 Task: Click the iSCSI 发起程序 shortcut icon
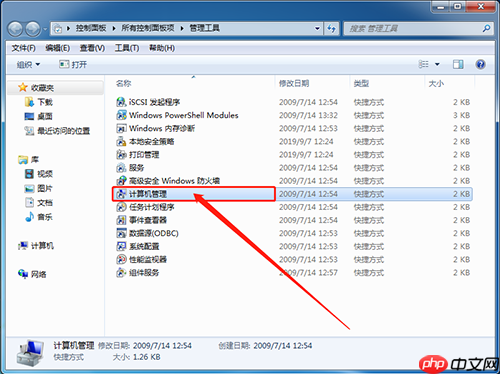coord(121,102)
